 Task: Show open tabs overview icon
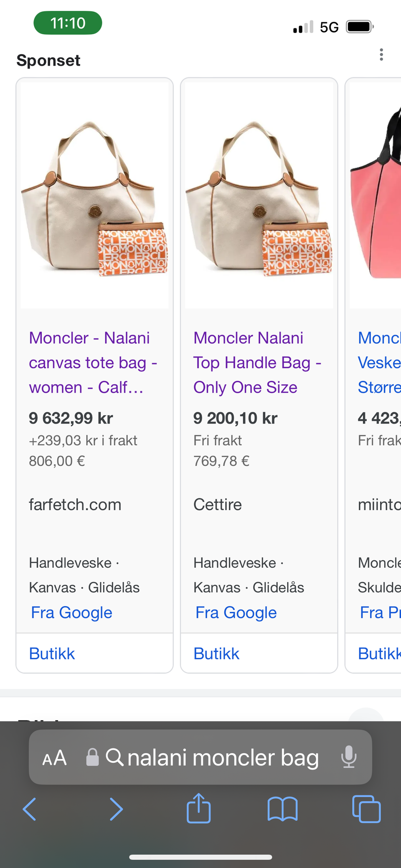366,809
